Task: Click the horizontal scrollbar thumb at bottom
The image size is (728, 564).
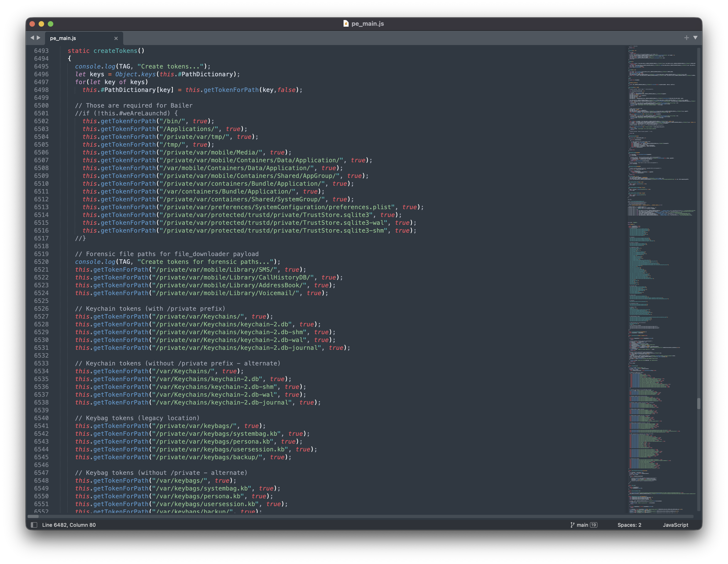Action: click(x=33, y=516)
